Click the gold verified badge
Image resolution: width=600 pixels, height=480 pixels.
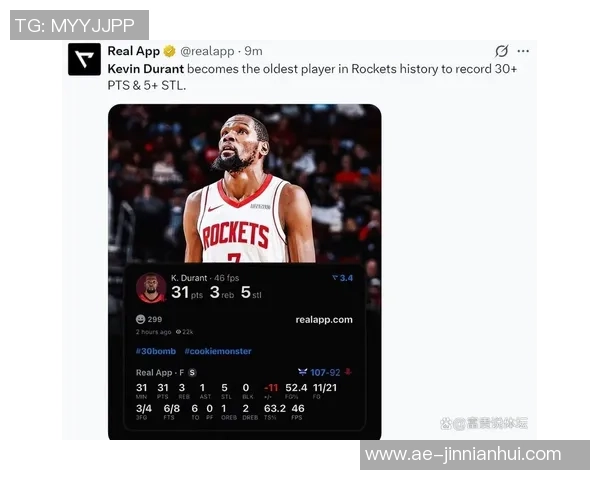click(169, 51)
